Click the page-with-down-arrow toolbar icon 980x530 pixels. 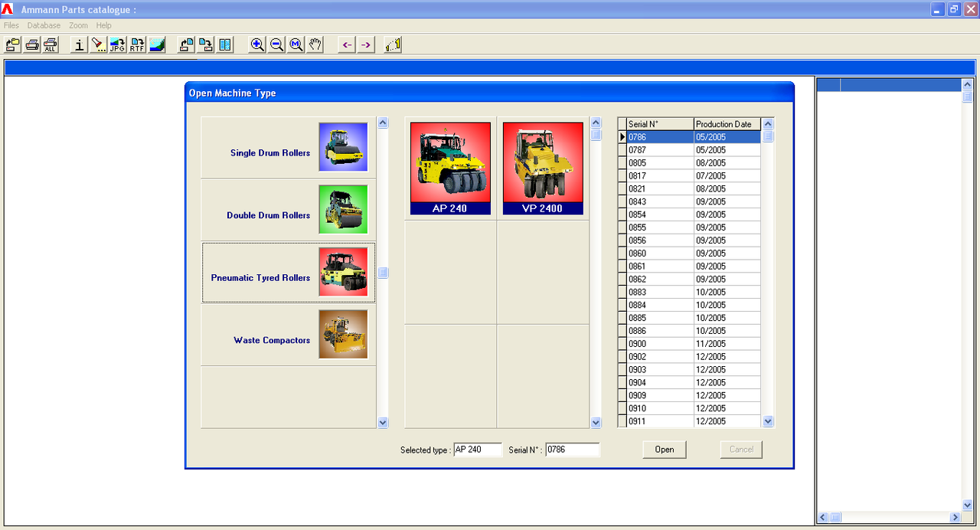pos(205,44)
